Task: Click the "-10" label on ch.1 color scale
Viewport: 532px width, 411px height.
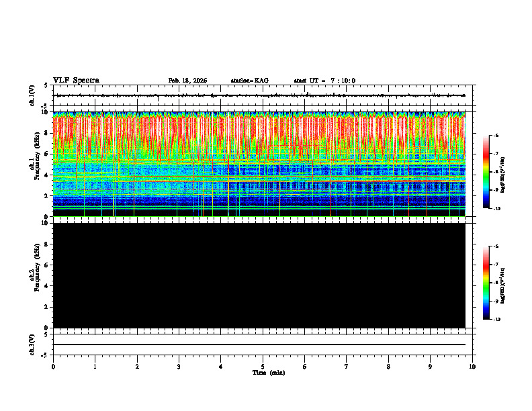Action: pos(496,209)
